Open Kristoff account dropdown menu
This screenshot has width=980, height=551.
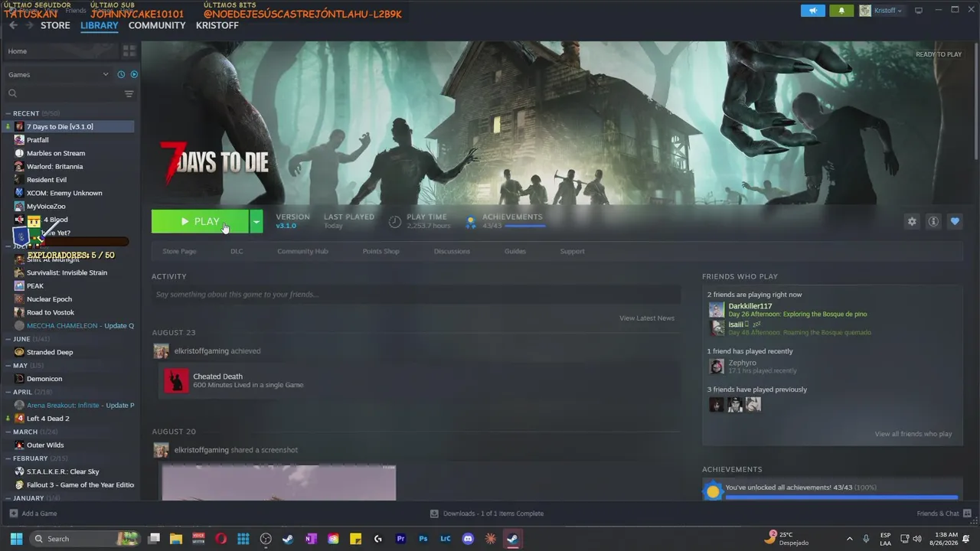pos(882,11)
